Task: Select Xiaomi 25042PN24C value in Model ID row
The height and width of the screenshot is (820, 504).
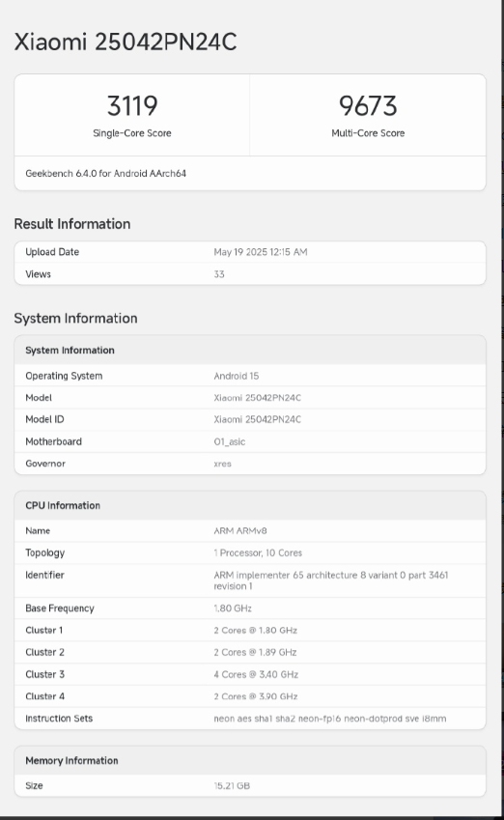Action: click(x=257, y=419)
